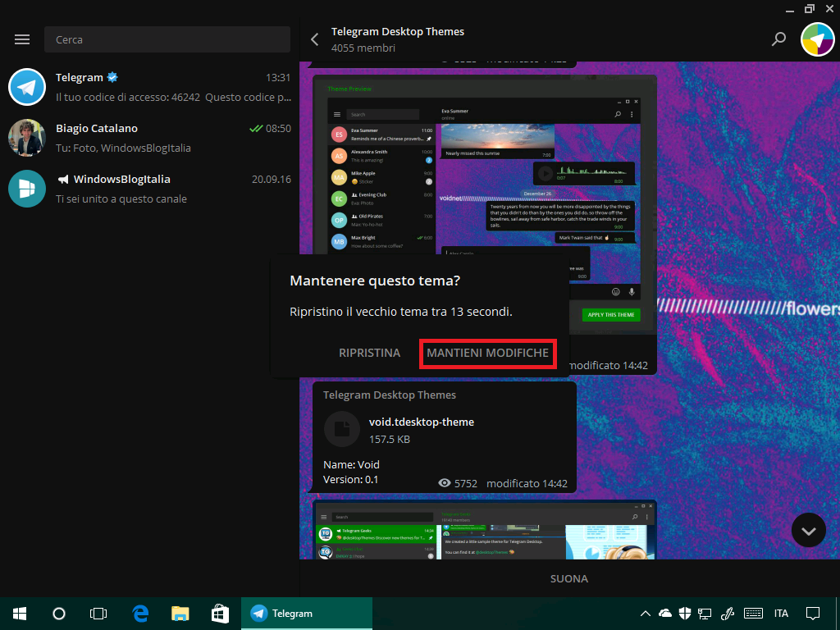Open Windows Defender shield tray icon
The height and width of the screenshot is (630, 840).
[685, 614]
